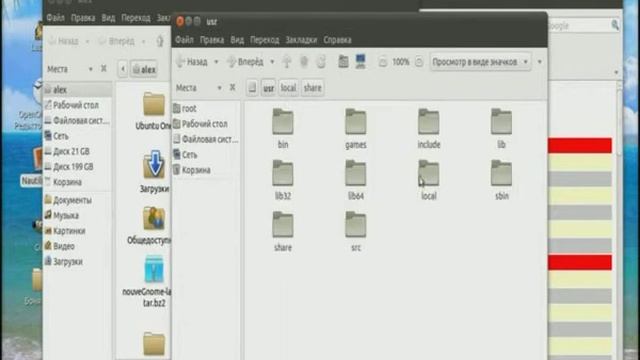Open the Закладки menu
The height and width of the screenshot is (360, 640).
pos(301,40)
